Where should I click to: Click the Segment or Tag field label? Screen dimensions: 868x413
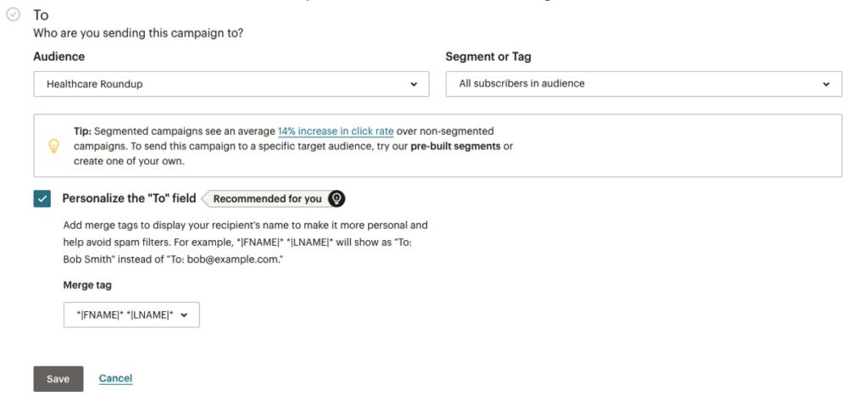(488, 57)
